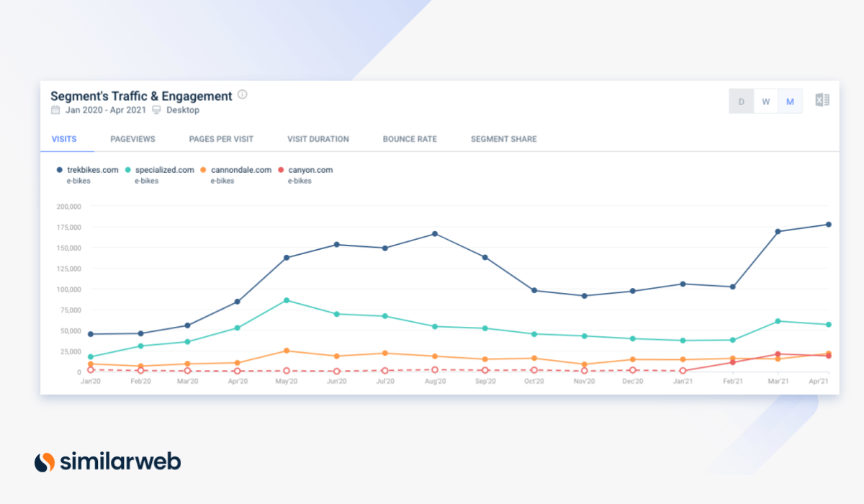Select the Visits tab

tap(64, 139)
